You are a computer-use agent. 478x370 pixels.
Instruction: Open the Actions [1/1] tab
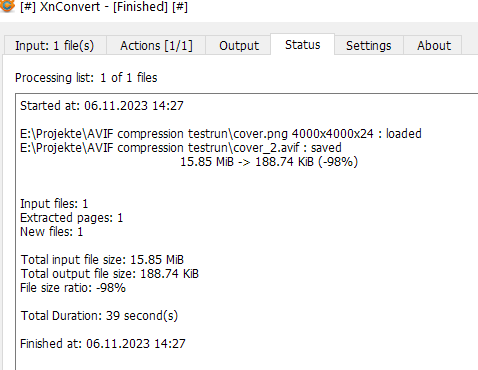156,45
